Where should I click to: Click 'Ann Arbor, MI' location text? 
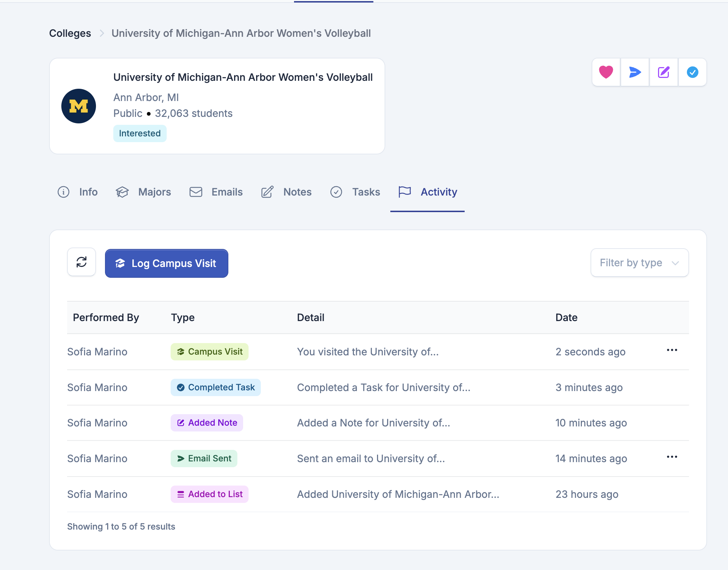click(146, 97)
